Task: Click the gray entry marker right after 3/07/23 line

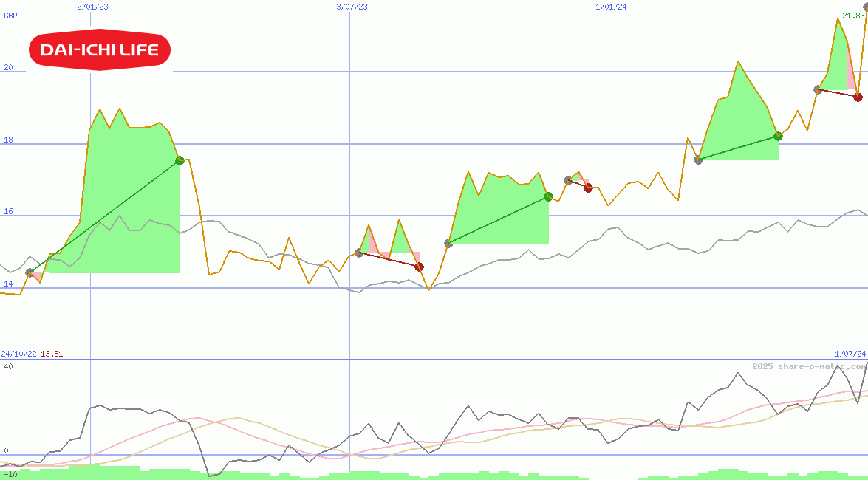Action: pos(359,253)
